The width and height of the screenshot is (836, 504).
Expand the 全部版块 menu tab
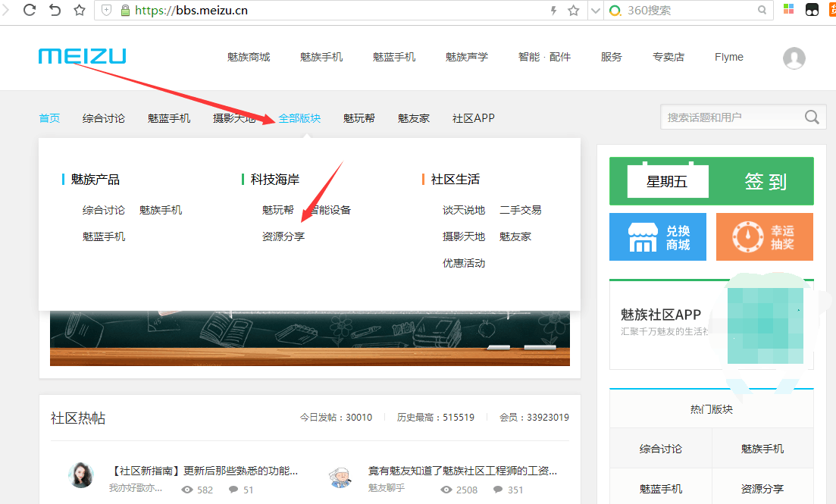299,118
